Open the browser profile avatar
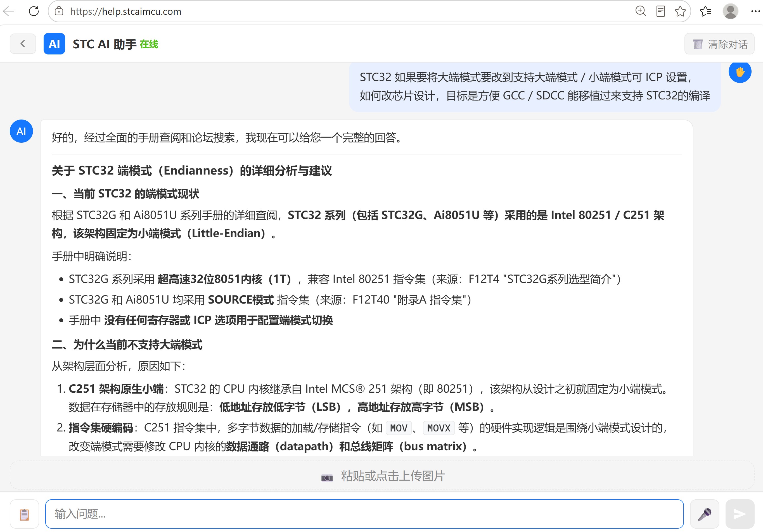 (730, 11)
